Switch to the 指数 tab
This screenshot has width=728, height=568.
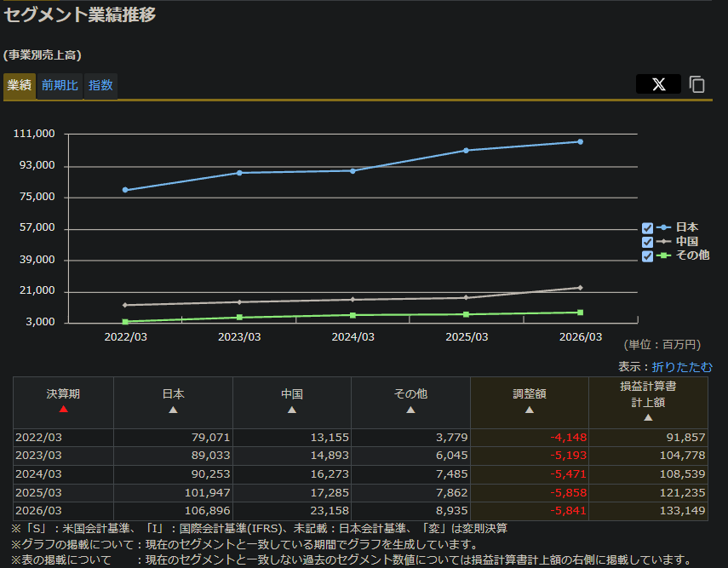100,85
